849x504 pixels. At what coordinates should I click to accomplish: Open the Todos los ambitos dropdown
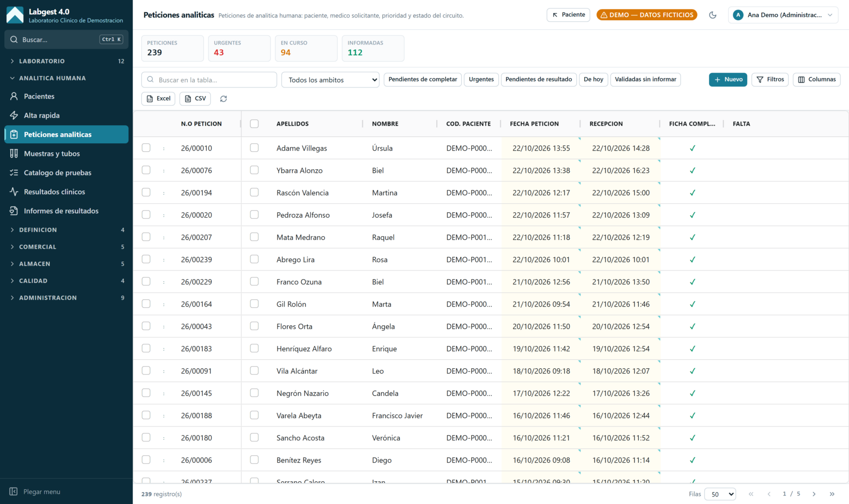coord(330,80)
